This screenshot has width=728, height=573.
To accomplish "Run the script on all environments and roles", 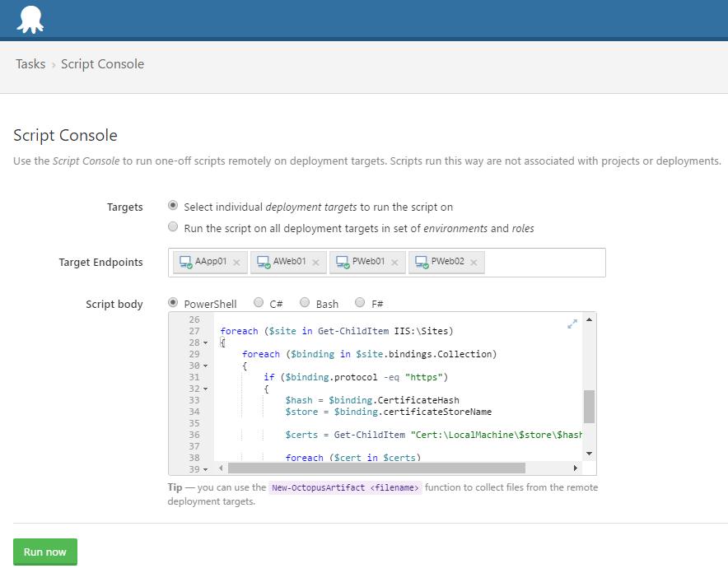I will 173,226.
